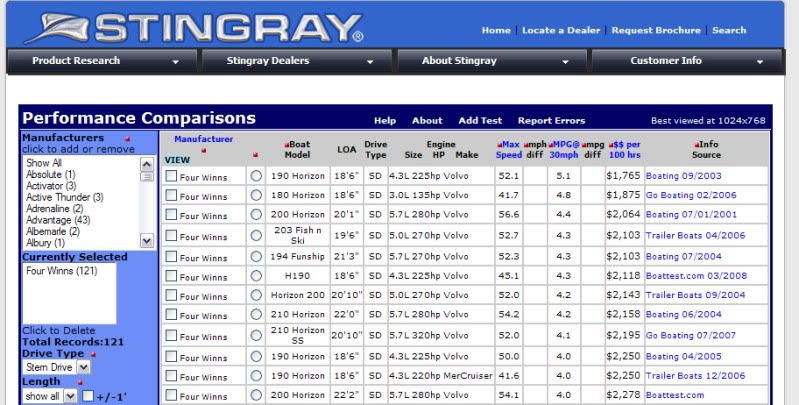Click manufacturers list scroll down arrow
The height and width of the screenshot is (405, 799).
[x=147, y=240]
